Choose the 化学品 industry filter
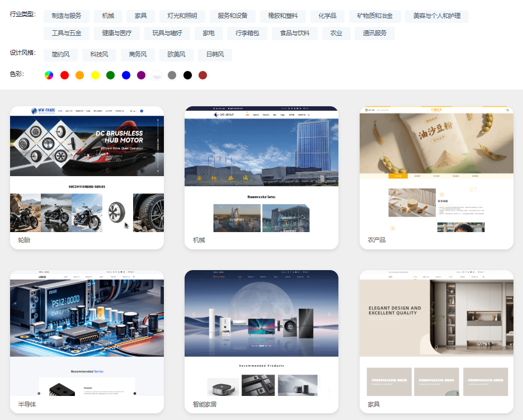Screen dimensions: 523x420 [x=327, y=16]
